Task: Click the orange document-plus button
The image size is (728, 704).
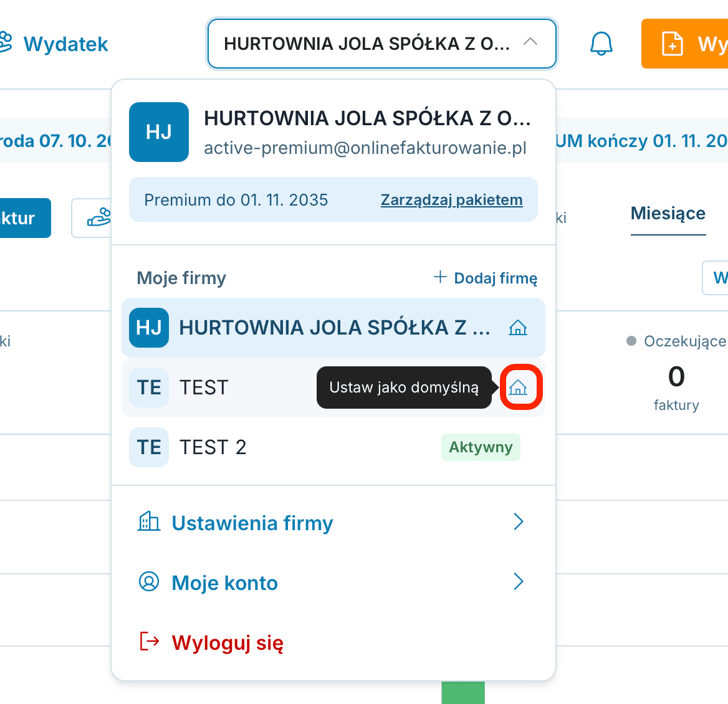Action: coord(684,44)
